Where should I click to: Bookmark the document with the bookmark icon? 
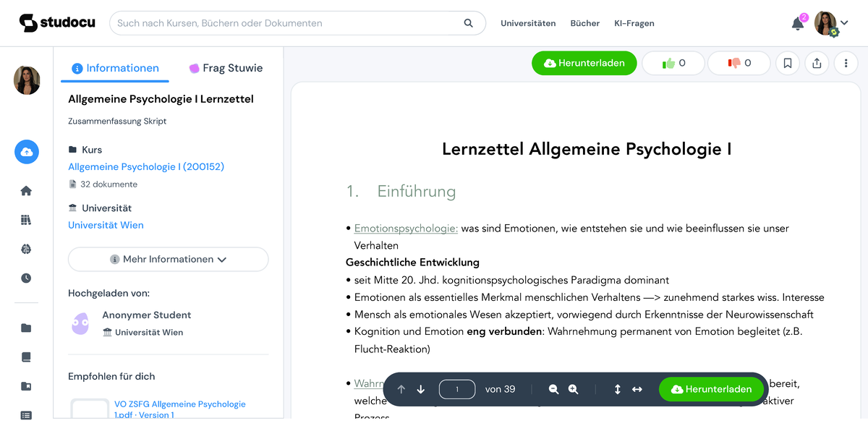click(787, 63)
